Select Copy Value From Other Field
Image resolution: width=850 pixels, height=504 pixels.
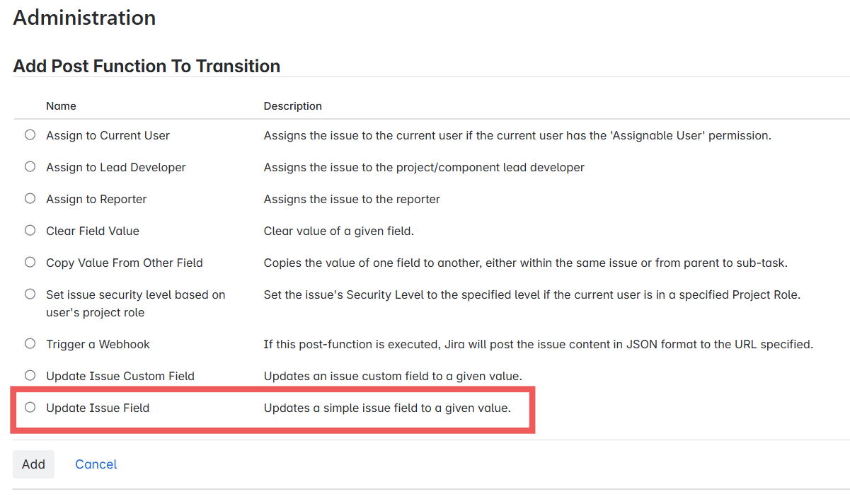(30, 262)
